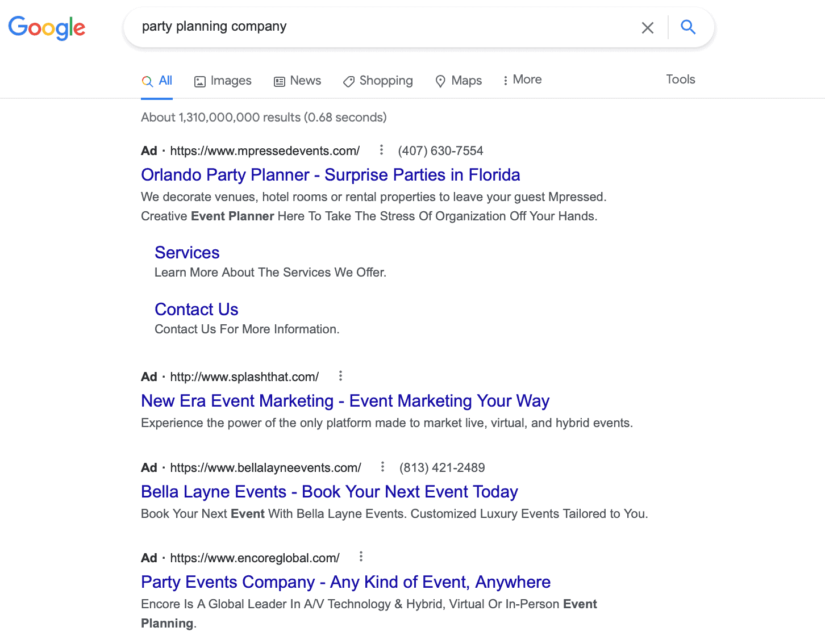Screen dimensions: 825x644
Task: Open the Maps tab
Action: click(x=459, y=81)
